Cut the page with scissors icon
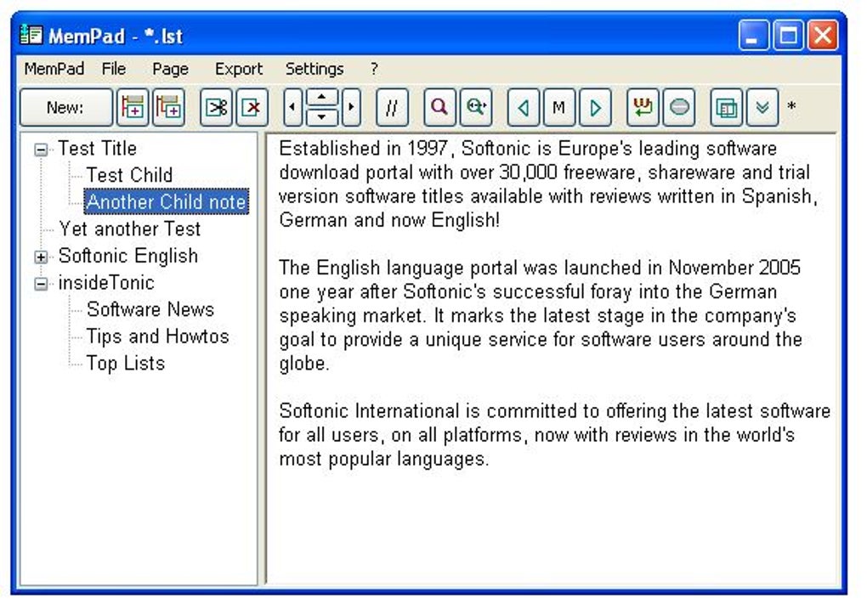Viewport: 867px width, 616px height. (216, 107)
